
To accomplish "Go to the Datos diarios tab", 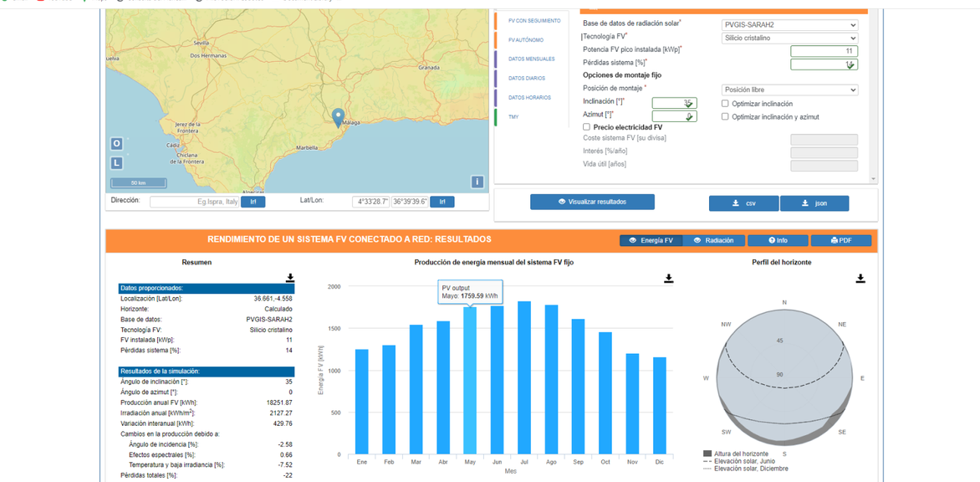I will [526, 78].
